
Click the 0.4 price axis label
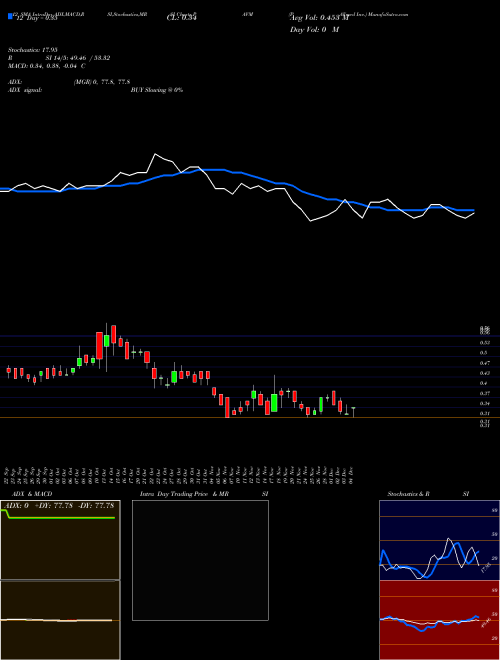point(484,383)
